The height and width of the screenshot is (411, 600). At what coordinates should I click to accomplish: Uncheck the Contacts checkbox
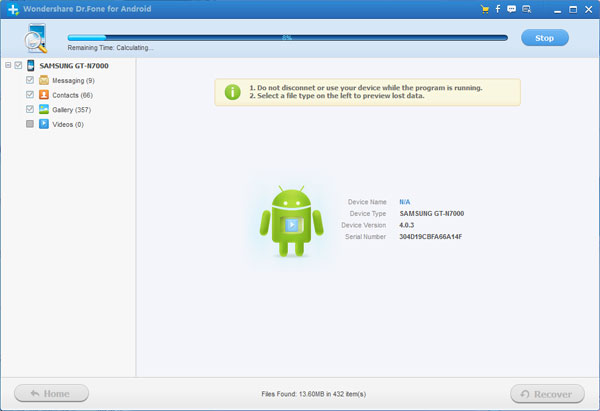point(30,94)
